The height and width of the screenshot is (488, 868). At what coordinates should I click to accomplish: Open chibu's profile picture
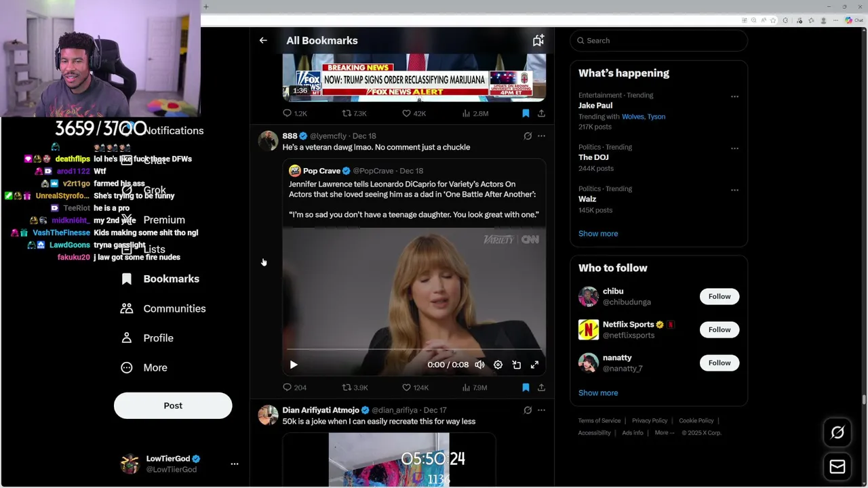point(589,296)
